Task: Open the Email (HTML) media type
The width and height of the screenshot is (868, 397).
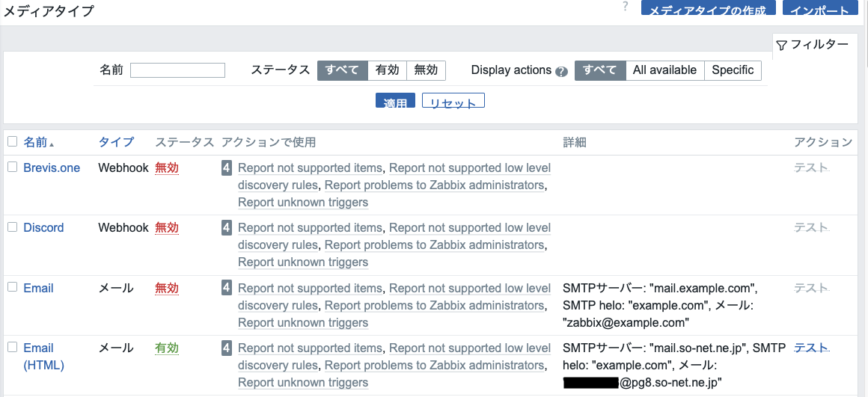Action: [x=43, y=357]
